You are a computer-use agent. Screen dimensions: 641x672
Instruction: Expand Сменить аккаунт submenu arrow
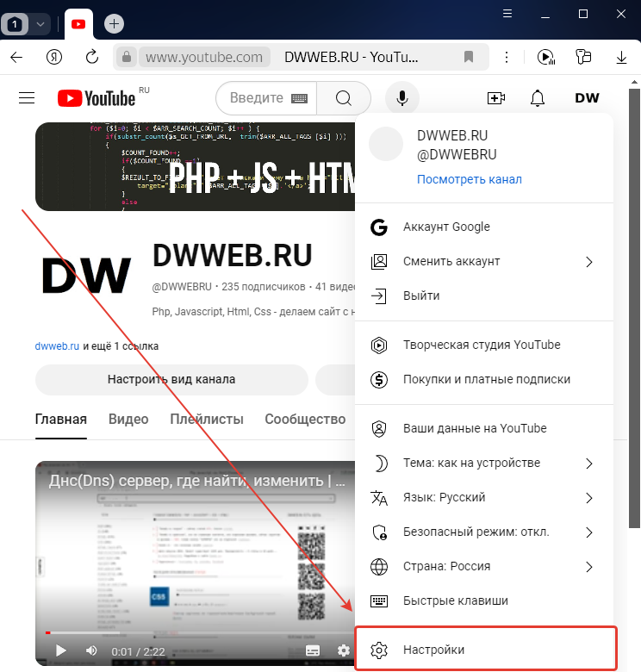[x=589, y=262]
